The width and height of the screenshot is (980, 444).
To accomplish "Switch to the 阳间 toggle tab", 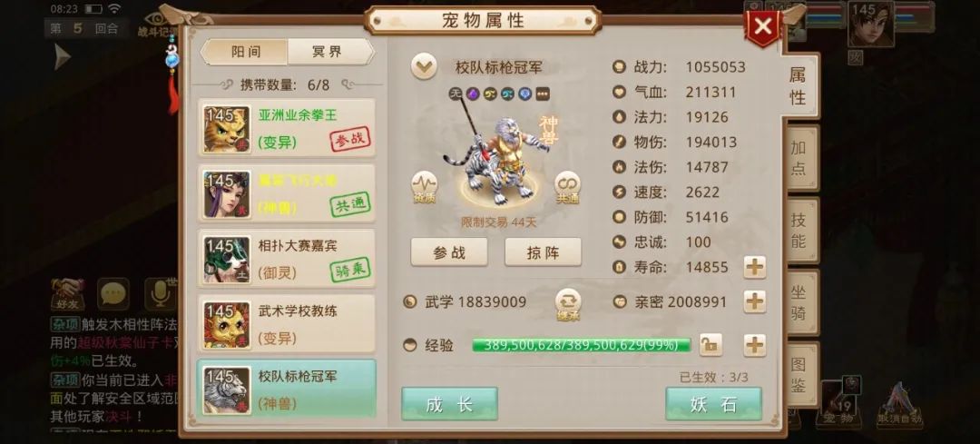I will coord(244,52).
